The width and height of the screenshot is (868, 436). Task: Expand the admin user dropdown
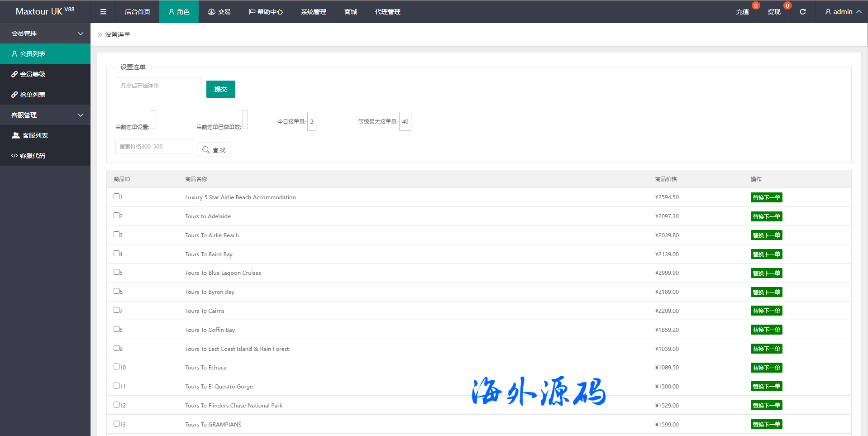coord(843,12)
